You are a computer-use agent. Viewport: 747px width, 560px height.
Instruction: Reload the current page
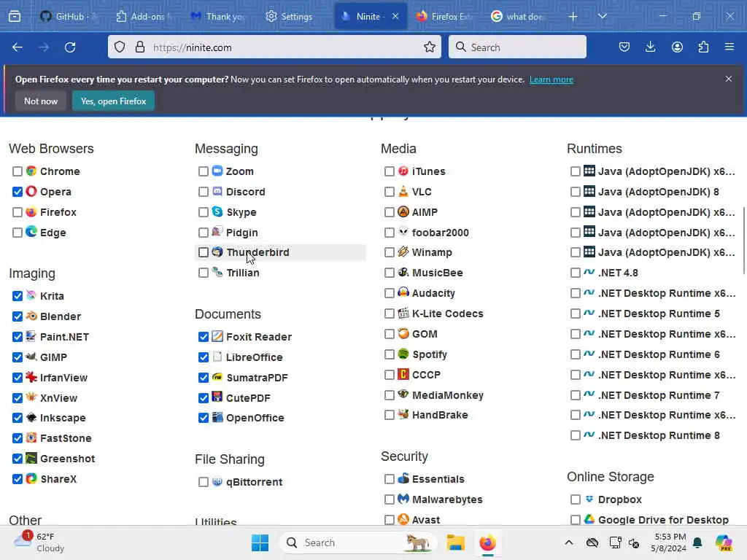(70, 47)
